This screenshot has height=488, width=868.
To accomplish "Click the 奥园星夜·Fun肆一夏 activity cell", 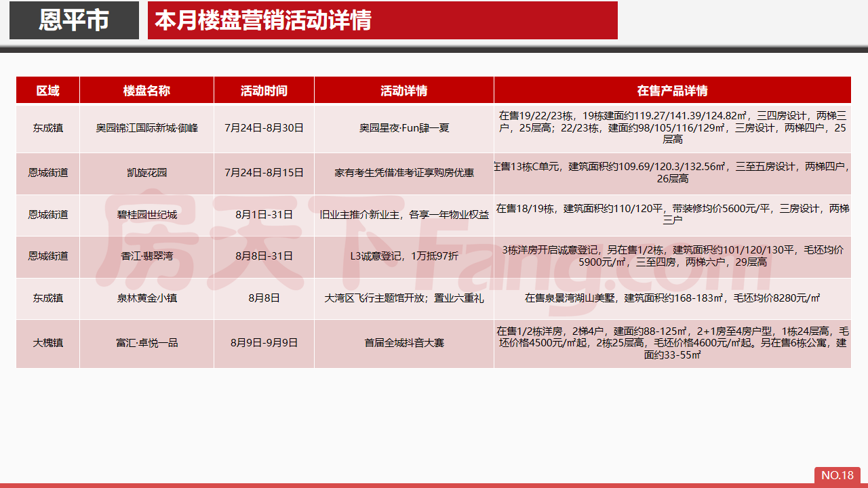I will (404, 128).
